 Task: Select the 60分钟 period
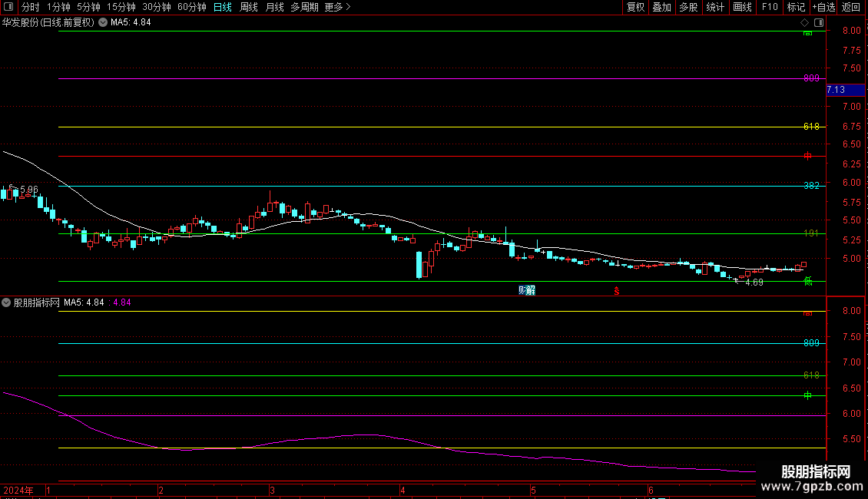pos(191,7)
